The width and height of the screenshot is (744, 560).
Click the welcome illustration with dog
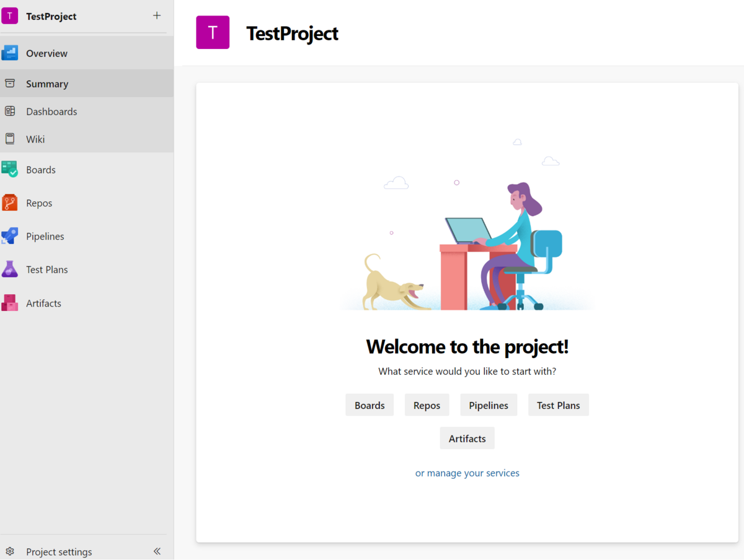click(467, 225)
